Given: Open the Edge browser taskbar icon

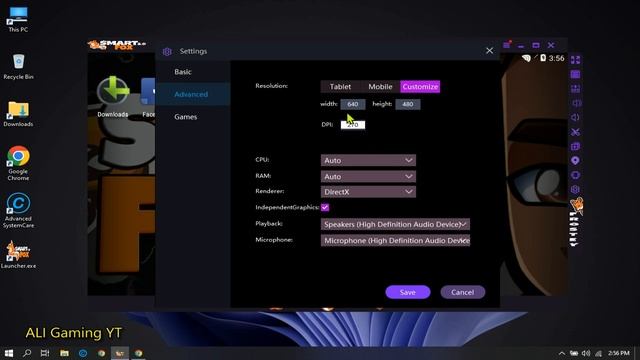Looking at the screenshot, I should [x=83, y=353].
